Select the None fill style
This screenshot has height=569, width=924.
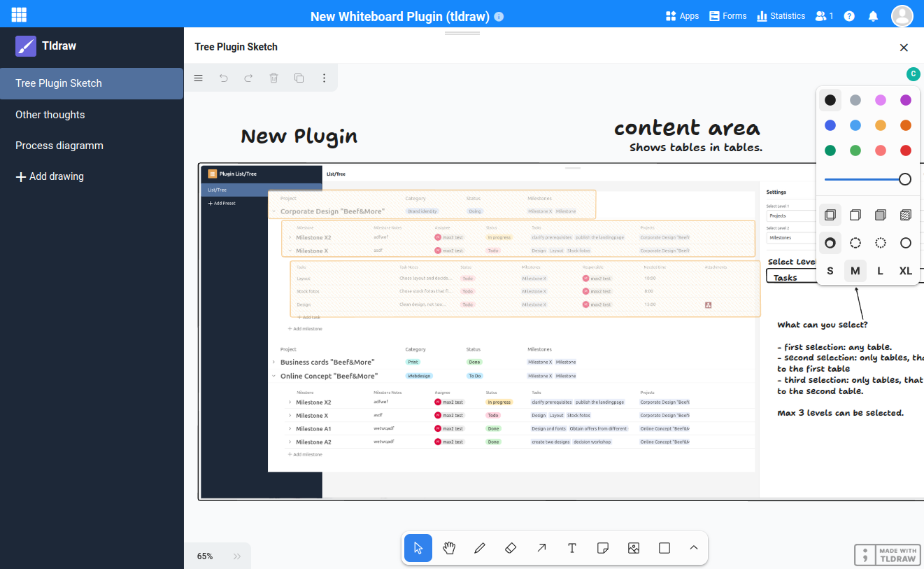pyautogui.click(x=830, y=215)
